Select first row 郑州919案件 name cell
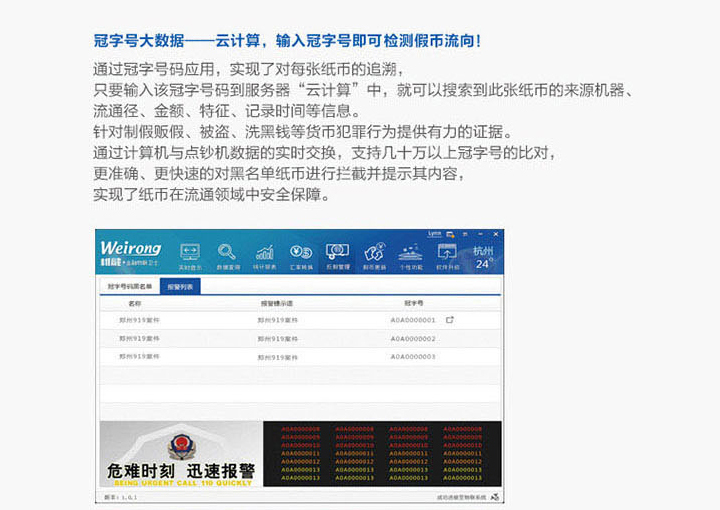This screenshot has width=720, height=510. tap(139, 320)
